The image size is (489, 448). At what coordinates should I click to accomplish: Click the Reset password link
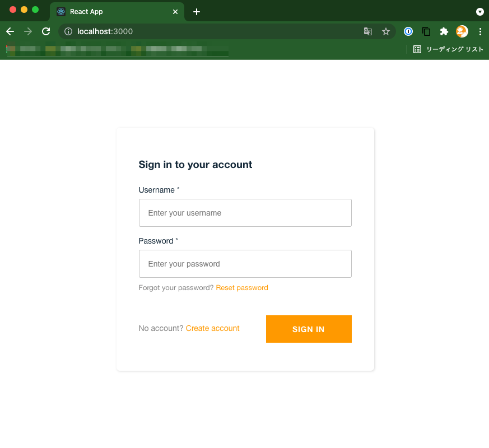tap(242, 288)
